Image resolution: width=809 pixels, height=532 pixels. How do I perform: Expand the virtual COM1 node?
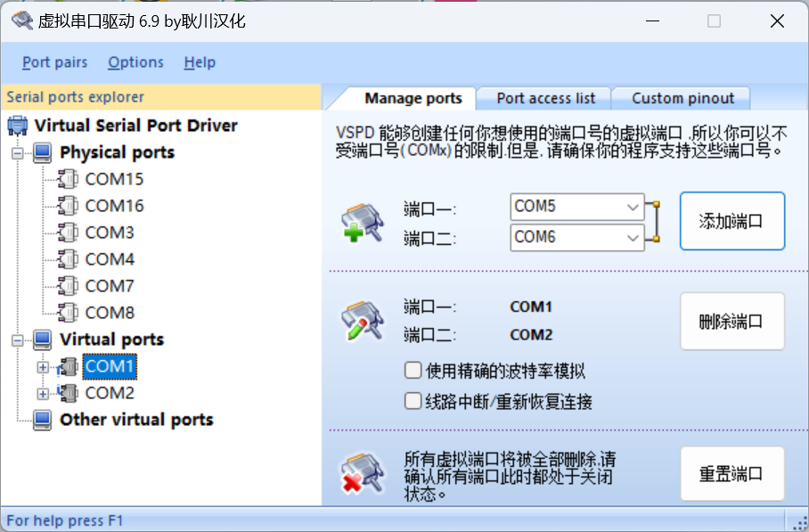pyautogui.click(x=43, y=367)
